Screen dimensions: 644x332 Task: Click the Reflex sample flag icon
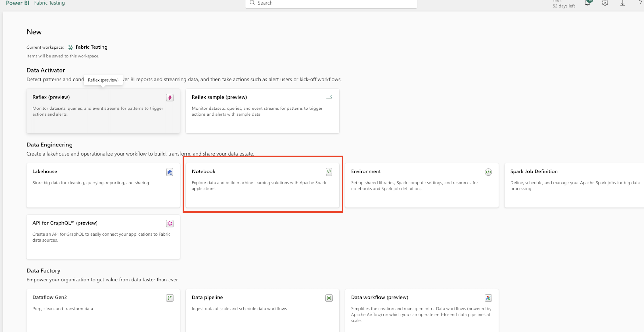click(x=329, y=97)
